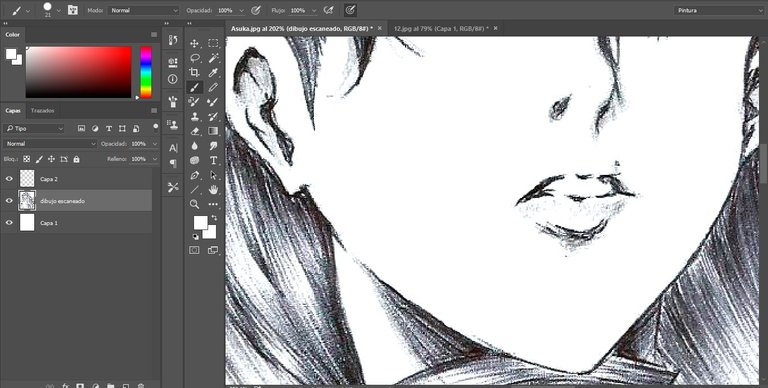Screen dimensions: 768x388
Task: Open the Brushes panel icon
Action: tap(173, 101)
